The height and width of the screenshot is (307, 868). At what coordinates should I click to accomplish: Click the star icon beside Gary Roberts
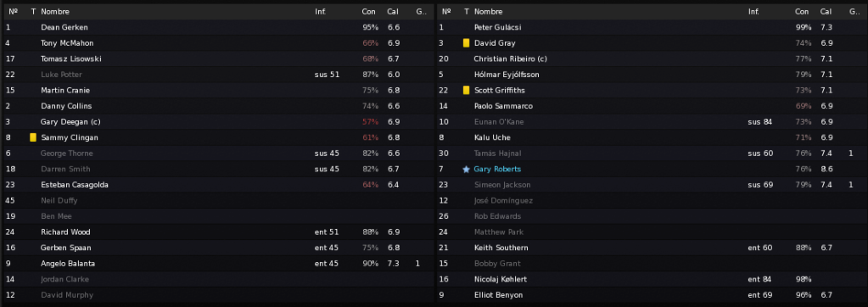coord(466,170)
